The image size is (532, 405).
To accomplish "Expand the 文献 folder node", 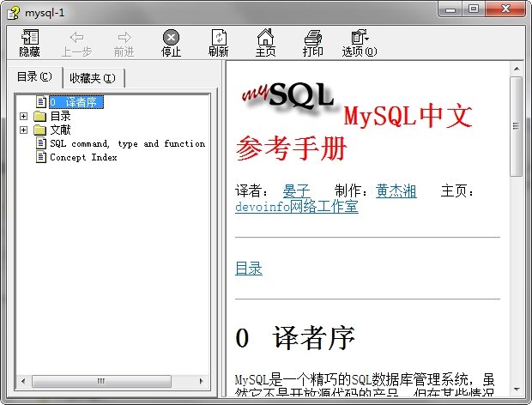I will [23, 130].
